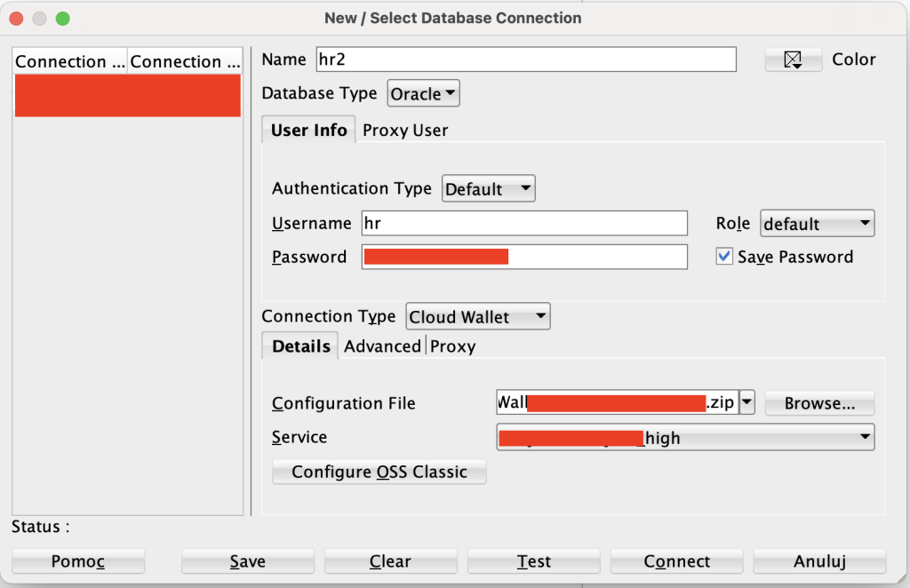Screen dimensions: 910x588
Task: Expand the Connection Type dropdown
Action: click(x=477, y=316)
